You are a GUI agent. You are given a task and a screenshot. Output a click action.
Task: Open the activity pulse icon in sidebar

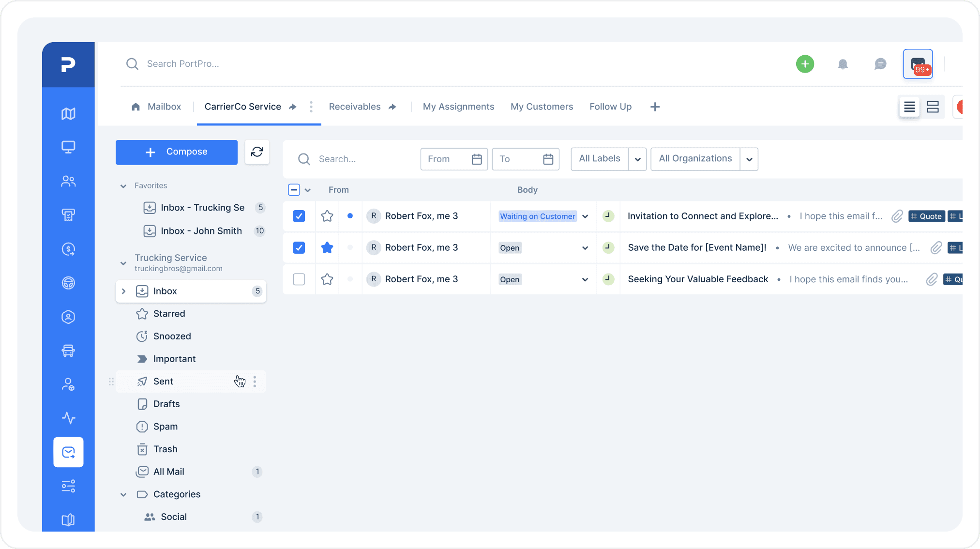[68, 418]
